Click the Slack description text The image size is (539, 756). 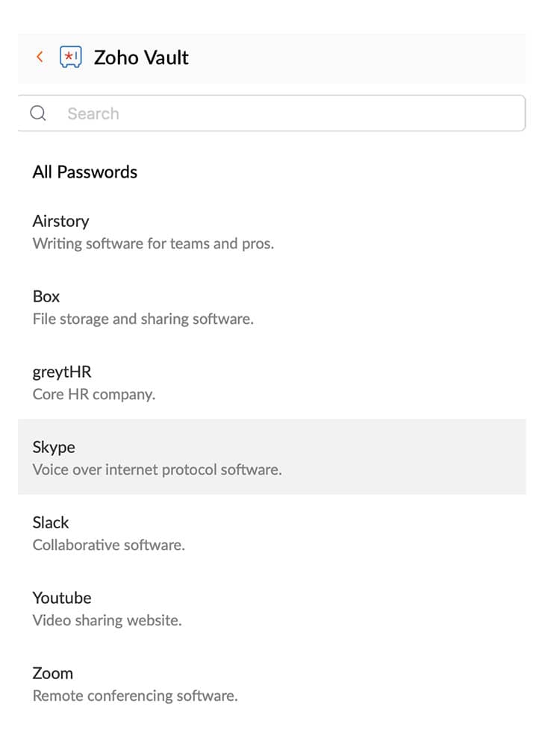click(x=108, y=545)
